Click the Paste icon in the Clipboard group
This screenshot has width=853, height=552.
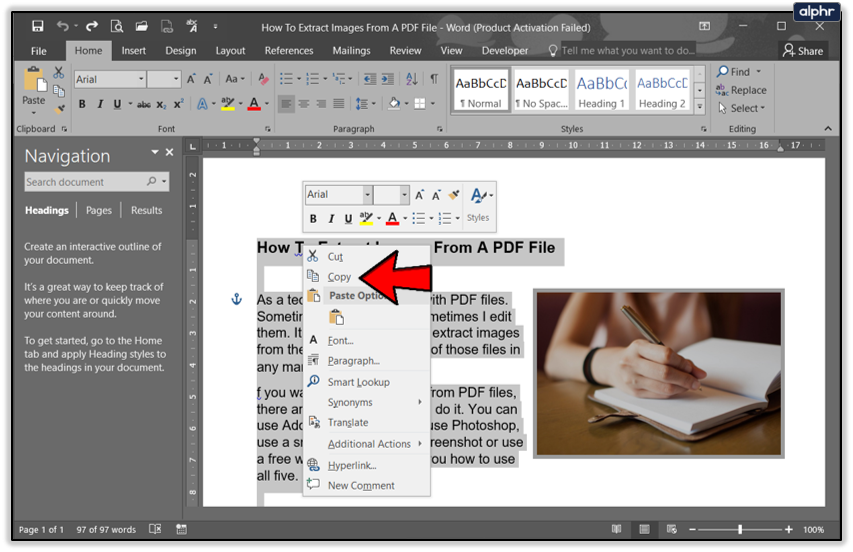point(34,82)
